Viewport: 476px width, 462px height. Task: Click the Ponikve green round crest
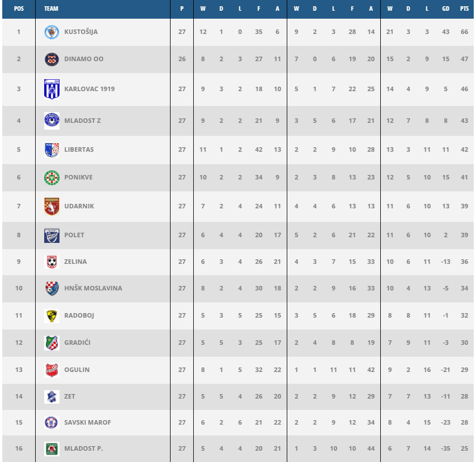(52, 177)
